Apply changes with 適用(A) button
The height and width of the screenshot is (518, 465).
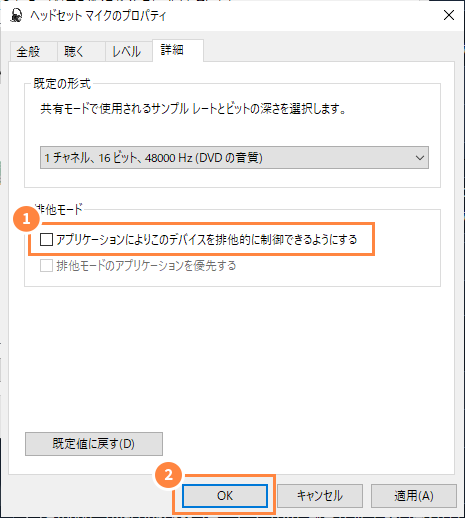[x=414, y=496]
